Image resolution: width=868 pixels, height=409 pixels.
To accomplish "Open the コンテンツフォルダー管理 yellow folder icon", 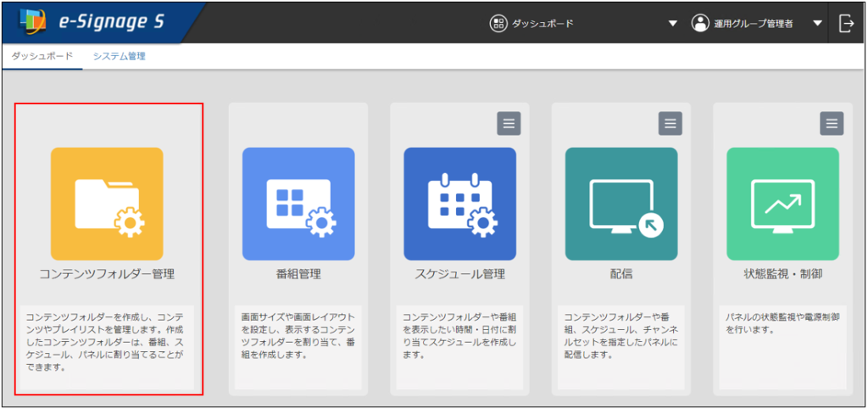I will click(107, 204).
